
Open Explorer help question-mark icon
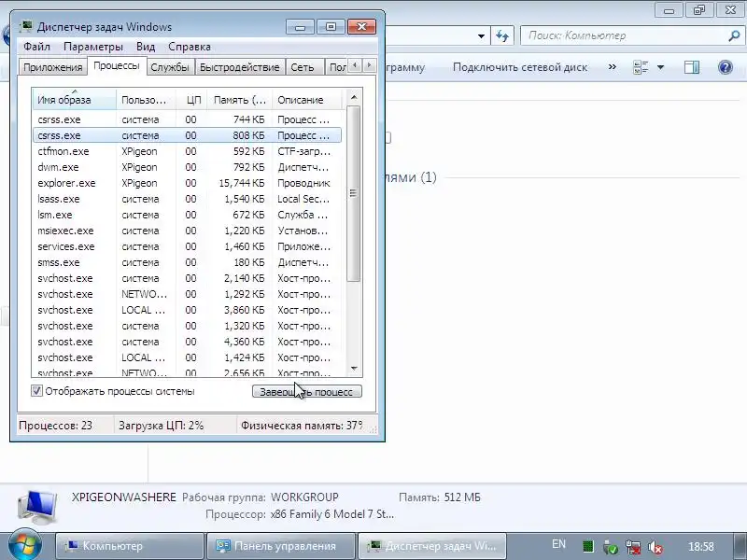726,67
